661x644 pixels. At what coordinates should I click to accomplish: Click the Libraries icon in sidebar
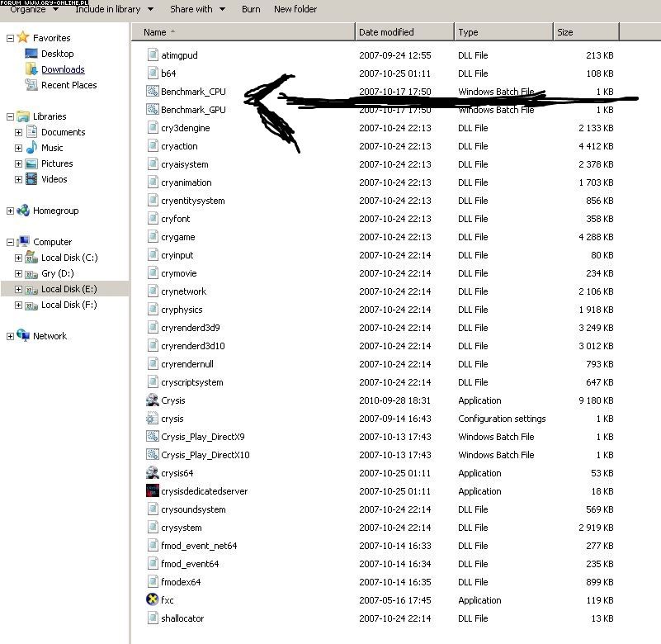[23, 116]
